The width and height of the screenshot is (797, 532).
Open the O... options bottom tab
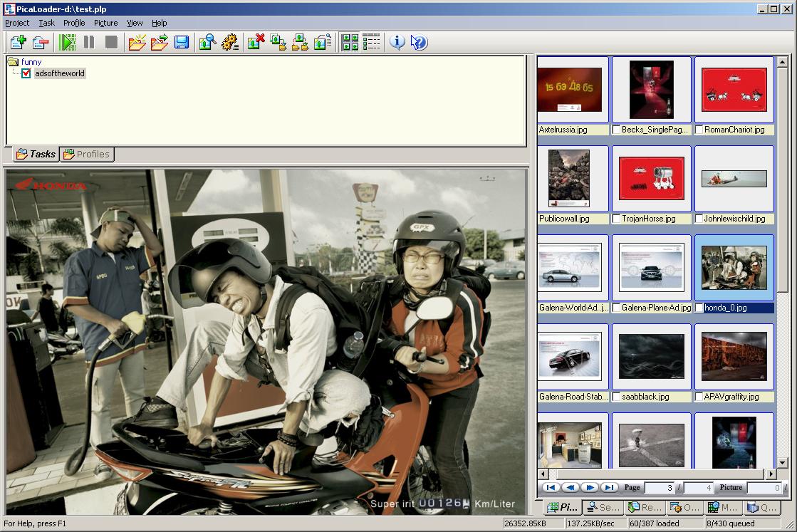(684, 507)
